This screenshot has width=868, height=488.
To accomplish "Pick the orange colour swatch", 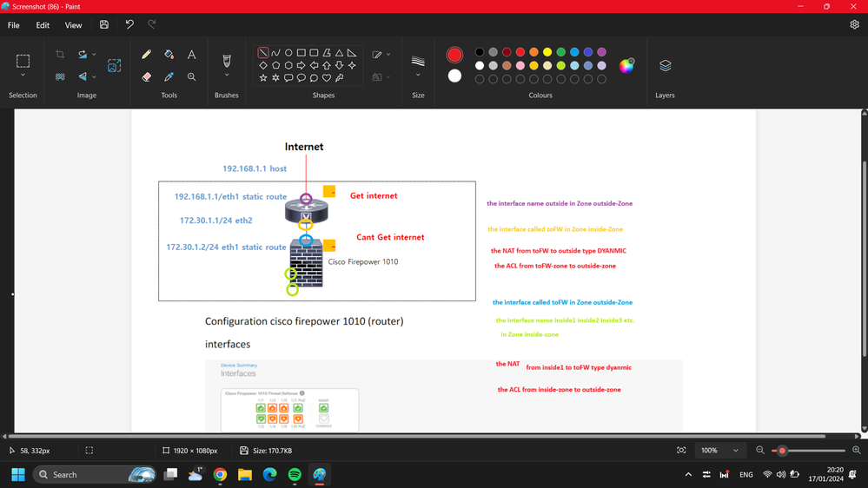I will [533, 52].
